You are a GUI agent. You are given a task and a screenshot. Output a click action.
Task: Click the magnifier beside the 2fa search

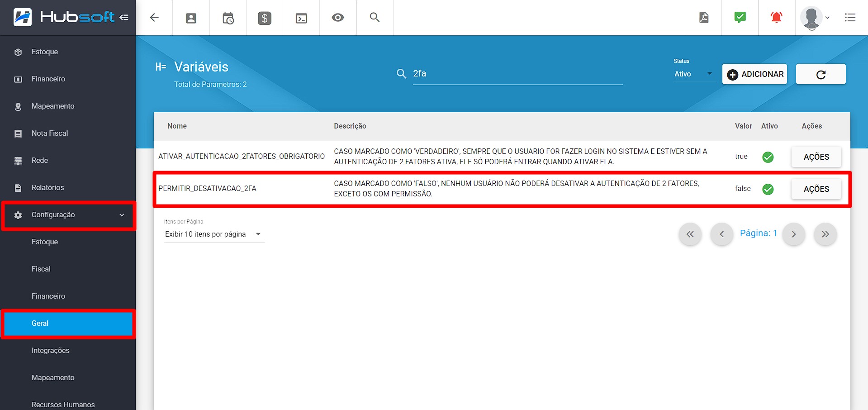pos(401,73)
